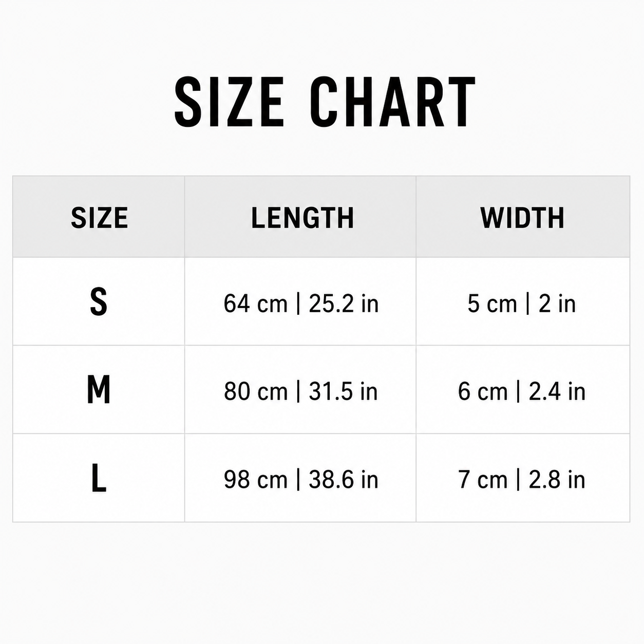The height and width of the screenshot is (644, 644).
Task: Select the 25.2 in length value
Action: tap(344, 304)
